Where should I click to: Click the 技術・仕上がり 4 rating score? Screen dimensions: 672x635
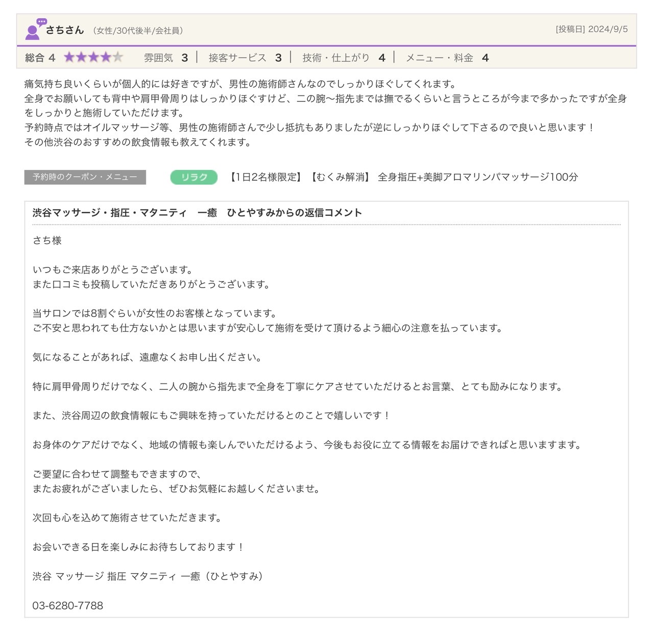coord(344,58)
